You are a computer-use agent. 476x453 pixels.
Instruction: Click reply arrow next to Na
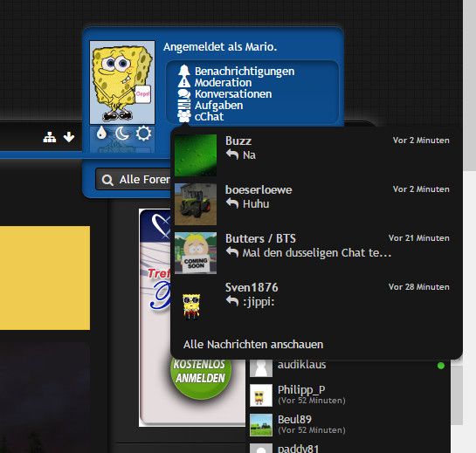[x=232, y=154]
